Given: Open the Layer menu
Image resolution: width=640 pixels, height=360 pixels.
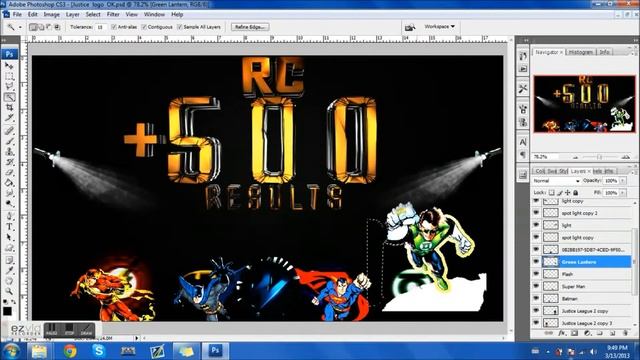Looking at the screenshot, I should pyautogui.click(x=73, y=14).
